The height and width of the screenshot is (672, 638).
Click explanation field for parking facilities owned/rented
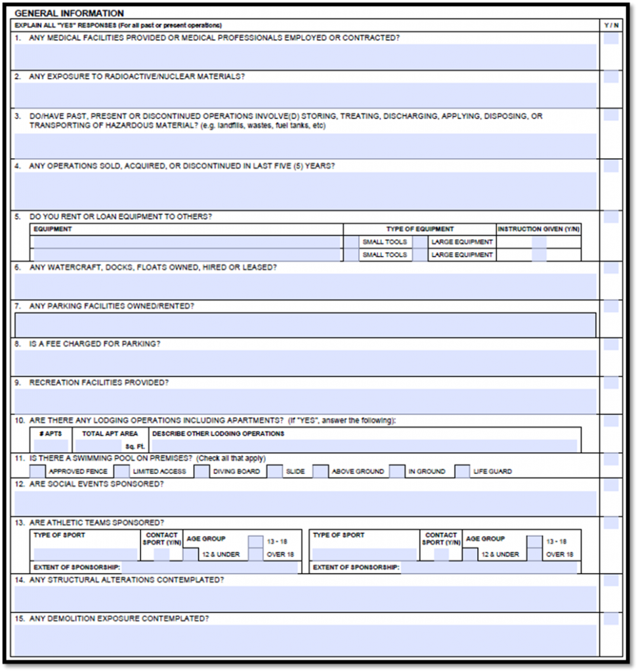coord(305,325)
